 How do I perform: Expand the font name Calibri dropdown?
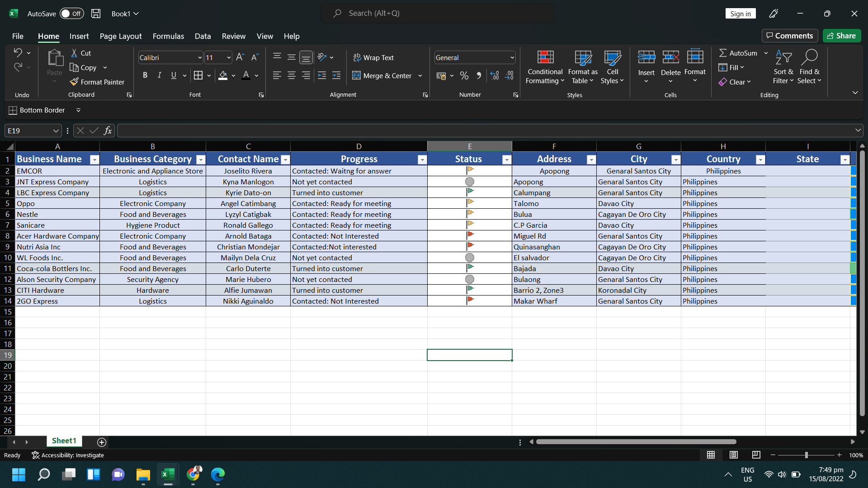click(199, 57)
